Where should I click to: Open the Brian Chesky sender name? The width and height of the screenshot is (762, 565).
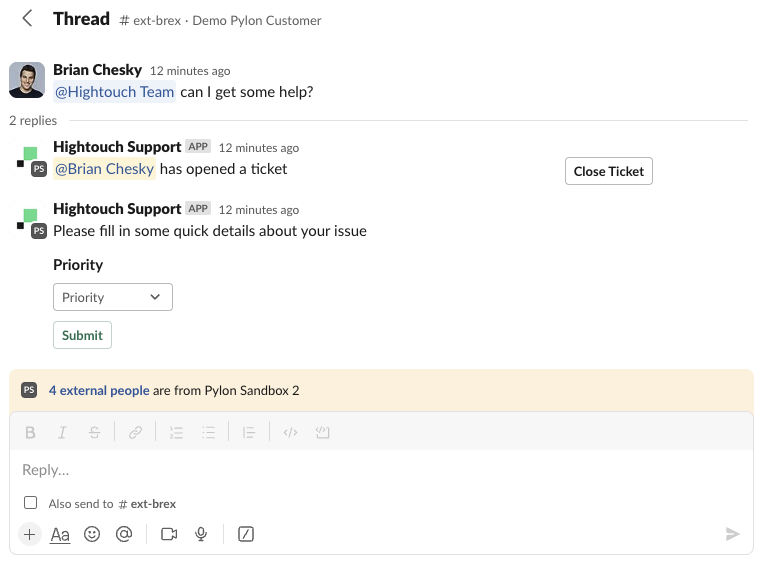97,70
